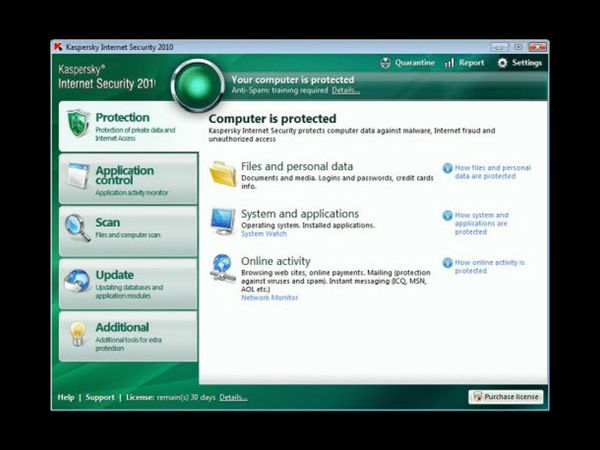Click the green shield Protection icon

coord(78,123)
